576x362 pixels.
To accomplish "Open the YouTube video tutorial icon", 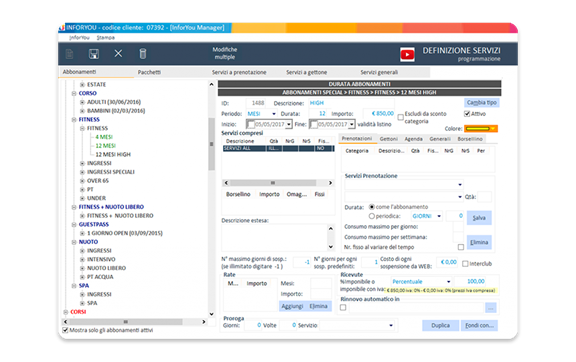I will point(407,54).
